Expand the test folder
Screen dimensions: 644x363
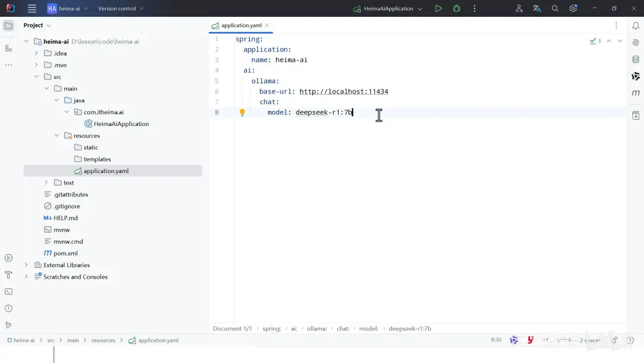(46, 182)
